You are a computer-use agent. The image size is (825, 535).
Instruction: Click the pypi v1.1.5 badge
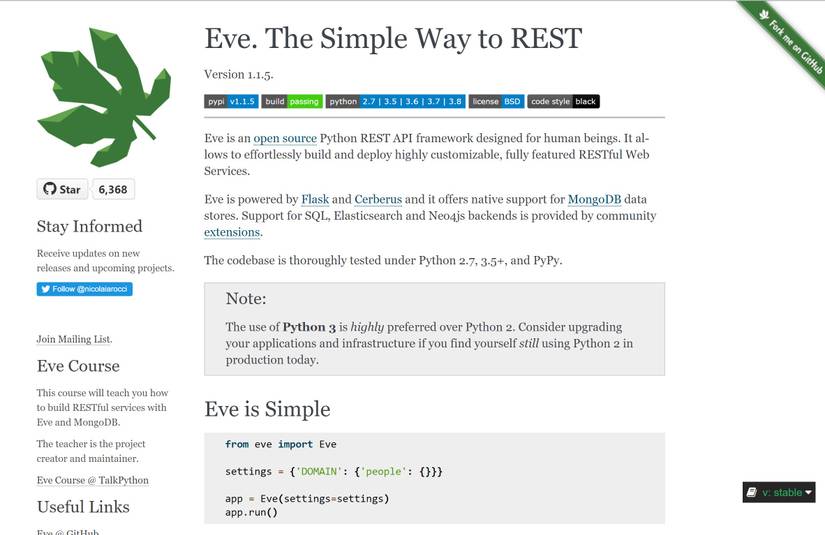(231, 102)
